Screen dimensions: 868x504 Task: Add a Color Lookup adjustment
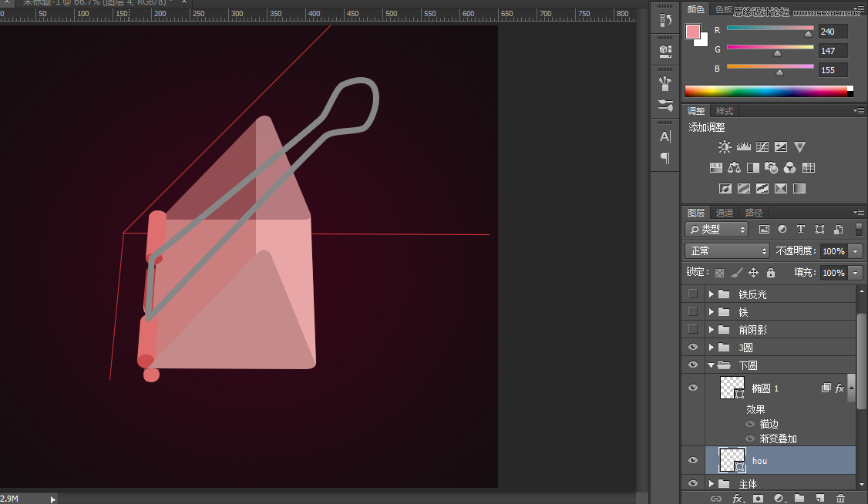[809, 168]
